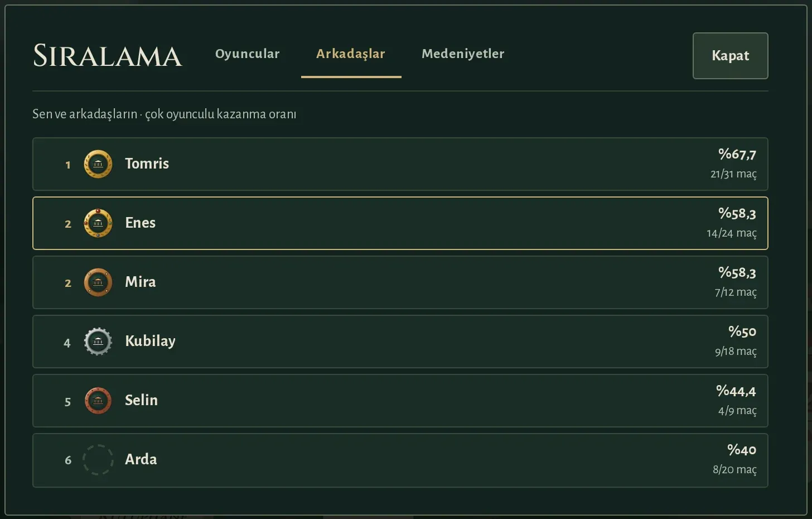The width and height of the screenshot is (812, 519).
Task: Select the Arkadaşlar tab
Action: pos(351,54)
